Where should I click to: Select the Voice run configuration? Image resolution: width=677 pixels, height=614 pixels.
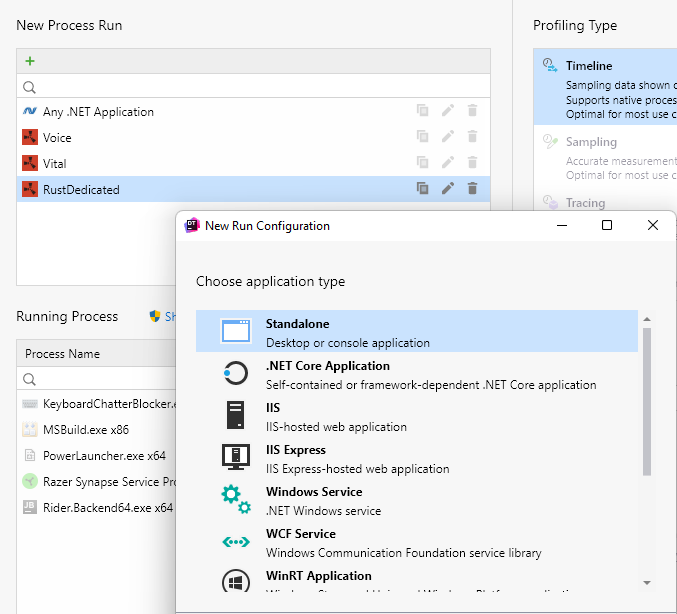58,137
